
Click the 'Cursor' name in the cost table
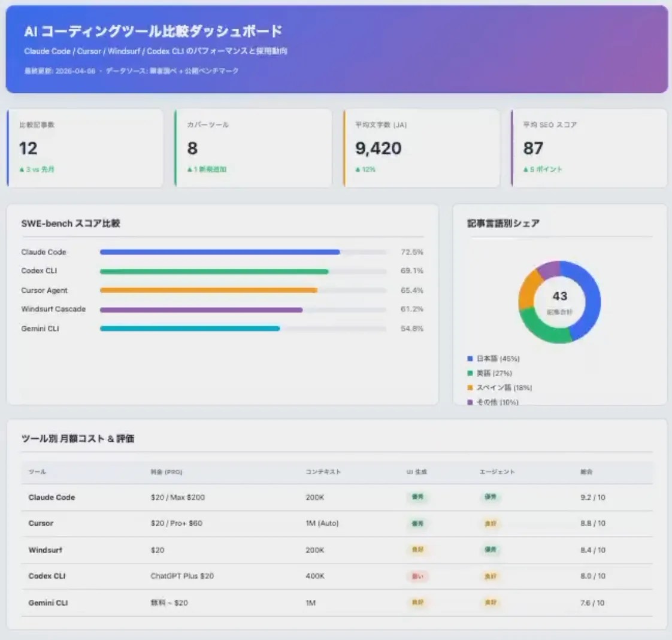coord(41,523)
